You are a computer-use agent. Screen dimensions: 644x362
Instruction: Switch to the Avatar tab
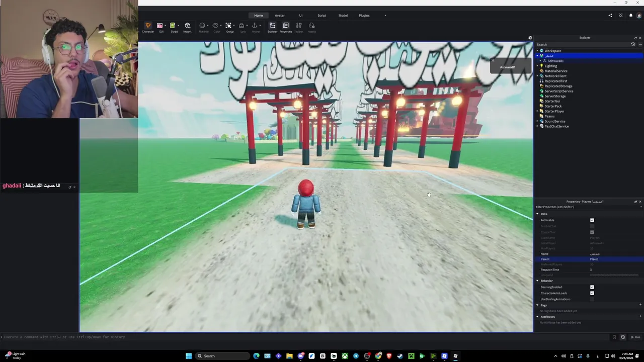click(x=280, y=15)
